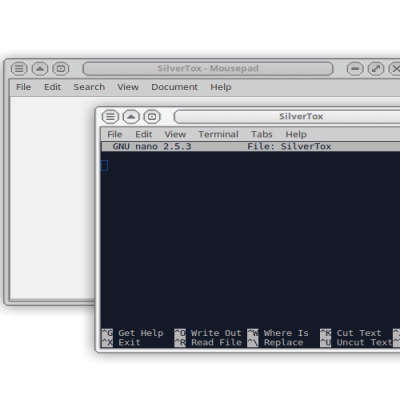The height and width of the screenshot is (400, 400).
Task: Open the terminal View menu
Action: pyautogui.click(x=175, y=134)
